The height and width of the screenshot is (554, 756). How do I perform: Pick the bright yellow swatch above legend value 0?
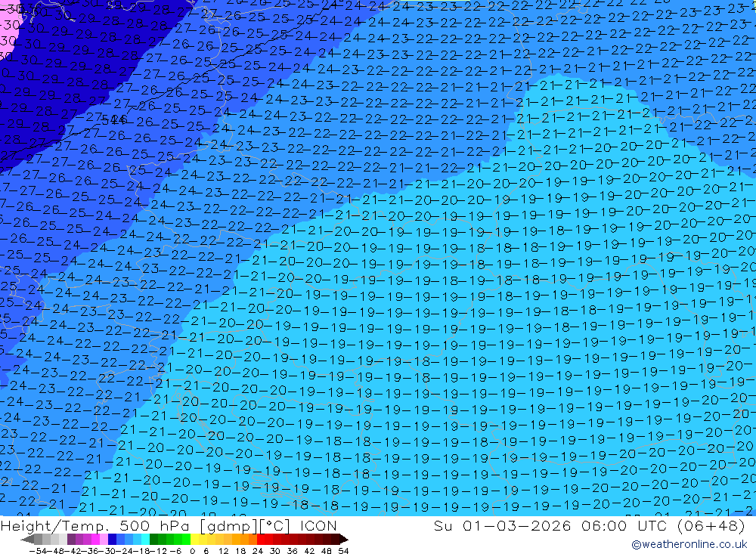click(x=195, y=540)
